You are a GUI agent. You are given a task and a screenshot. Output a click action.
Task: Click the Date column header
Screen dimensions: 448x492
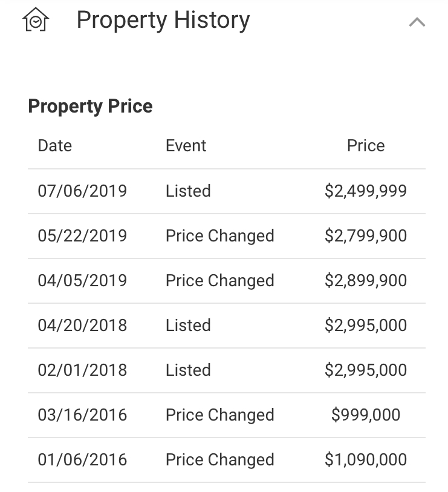pyautogui.click(x=54, y=146)
